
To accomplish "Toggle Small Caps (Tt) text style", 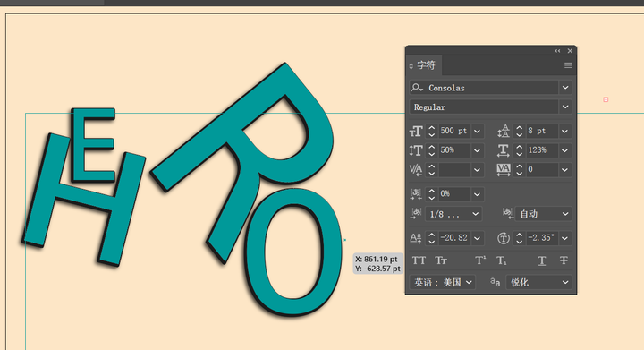I will coord(441,260).
